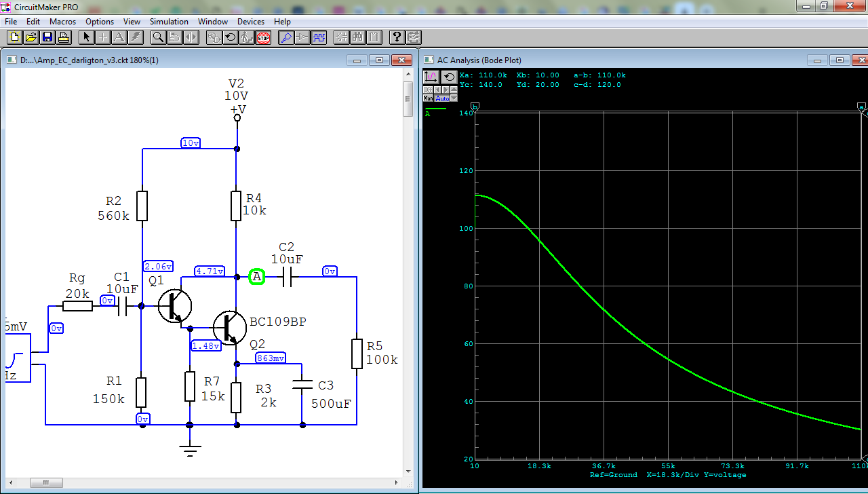
Task: Select the green A waveform label
Action: 428,113
